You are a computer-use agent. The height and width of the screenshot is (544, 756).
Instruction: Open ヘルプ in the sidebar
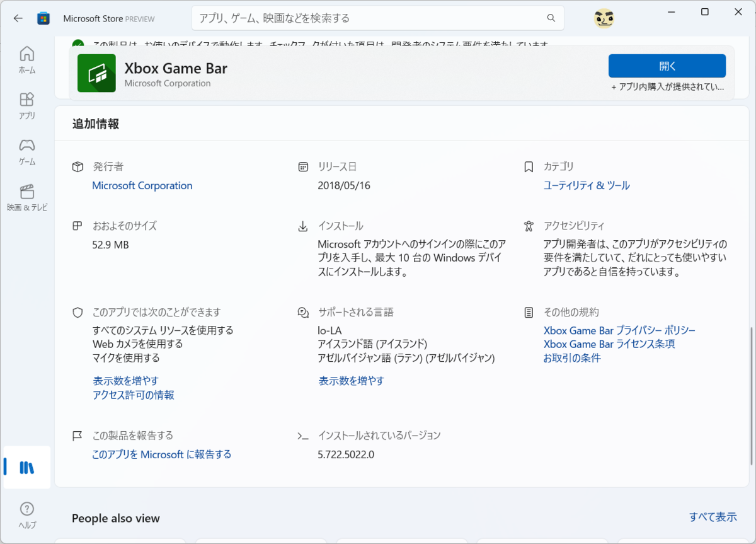(27, 515)
